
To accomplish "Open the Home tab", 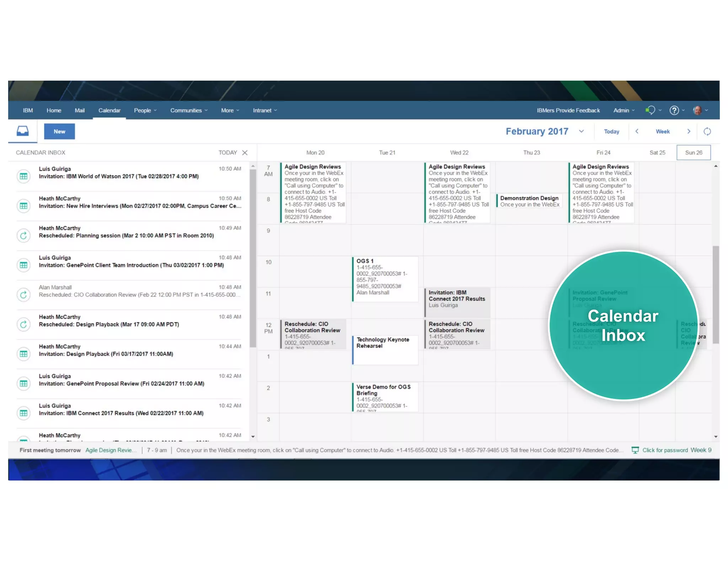I will [54, 110].
